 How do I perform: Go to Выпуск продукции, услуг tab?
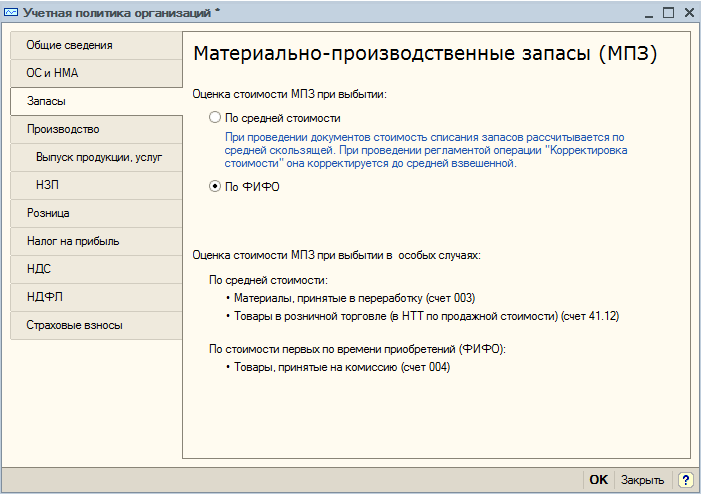[96, 157]
